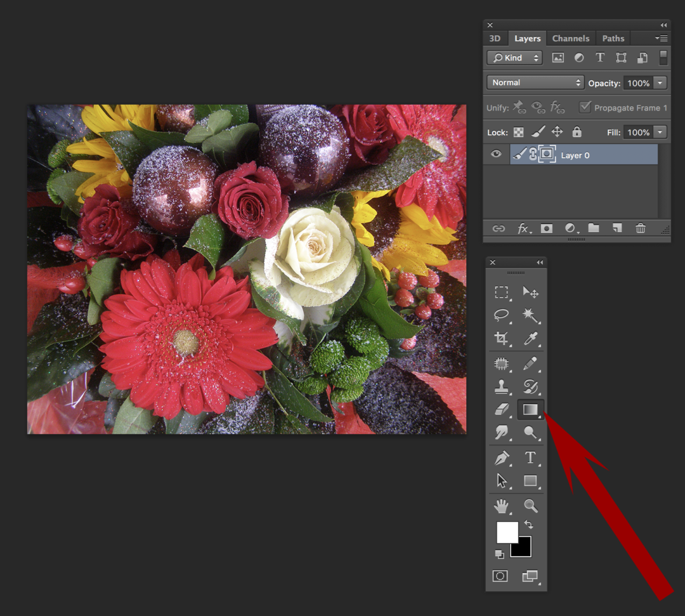Toggle type layer filter
This screenshot has width=685, height=616.
point(600,57)
